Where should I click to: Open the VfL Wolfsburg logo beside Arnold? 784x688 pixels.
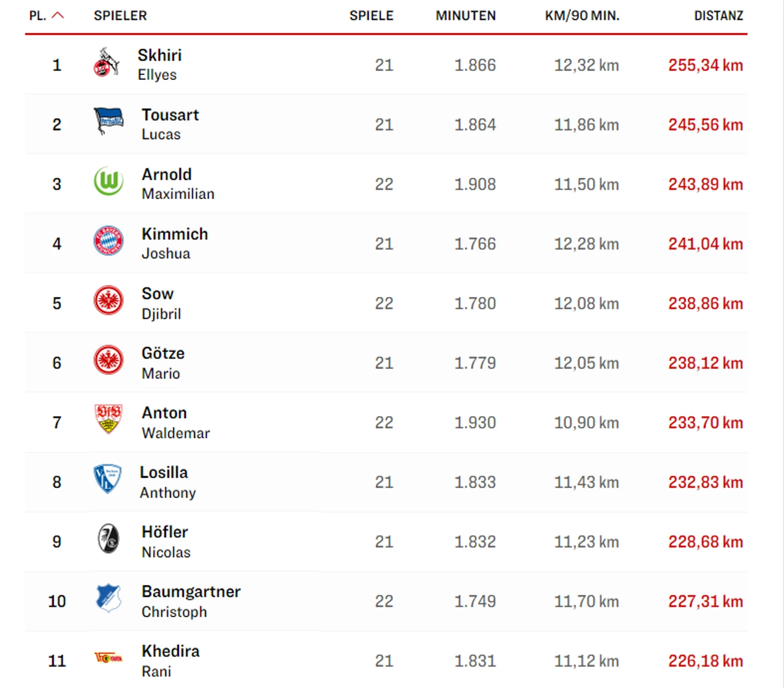pos(108,181)
